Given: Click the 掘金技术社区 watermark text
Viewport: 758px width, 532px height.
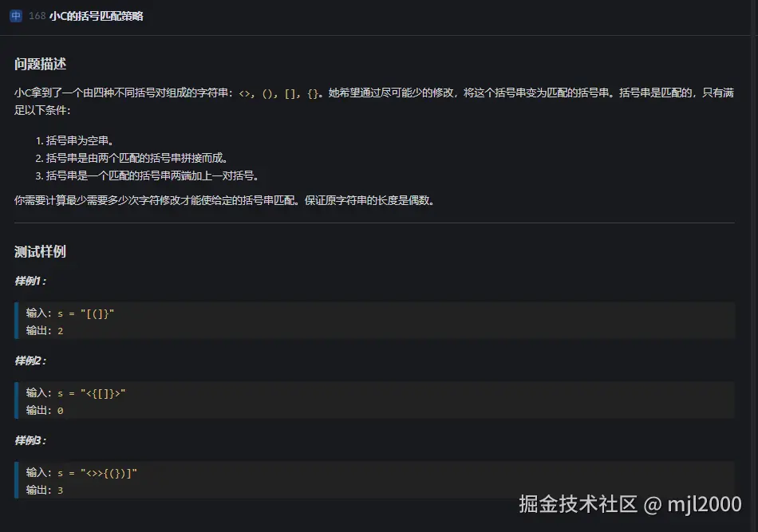Looking at the screenshot, I should click(578, 505).
